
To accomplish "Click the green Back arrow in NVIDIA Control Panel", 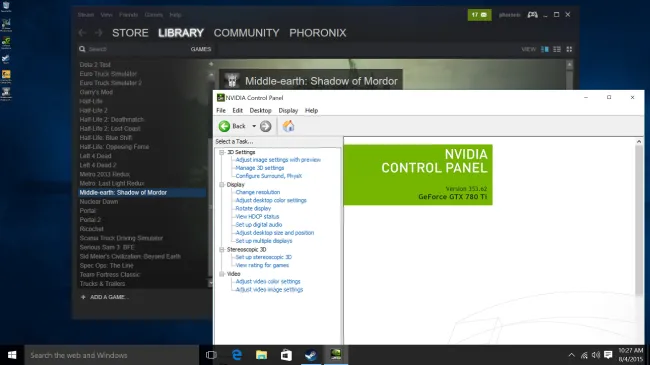I will pos(224,126).
